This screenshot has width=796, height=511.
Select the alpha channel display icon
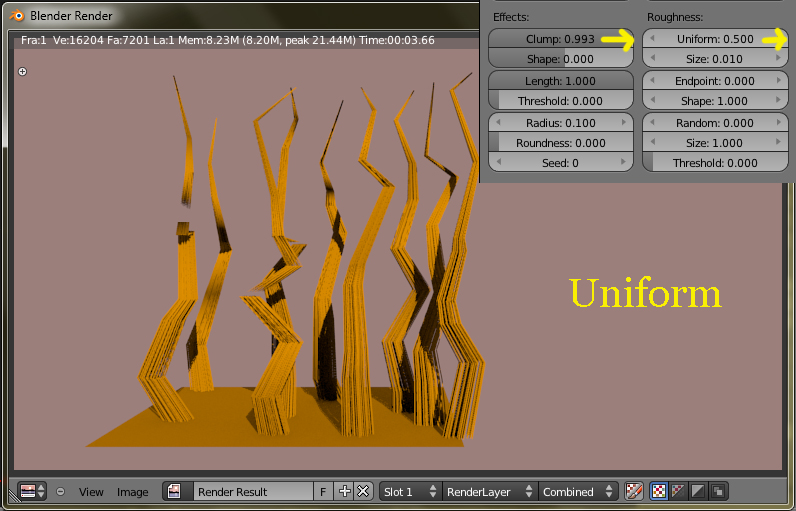tap(698, 491)
